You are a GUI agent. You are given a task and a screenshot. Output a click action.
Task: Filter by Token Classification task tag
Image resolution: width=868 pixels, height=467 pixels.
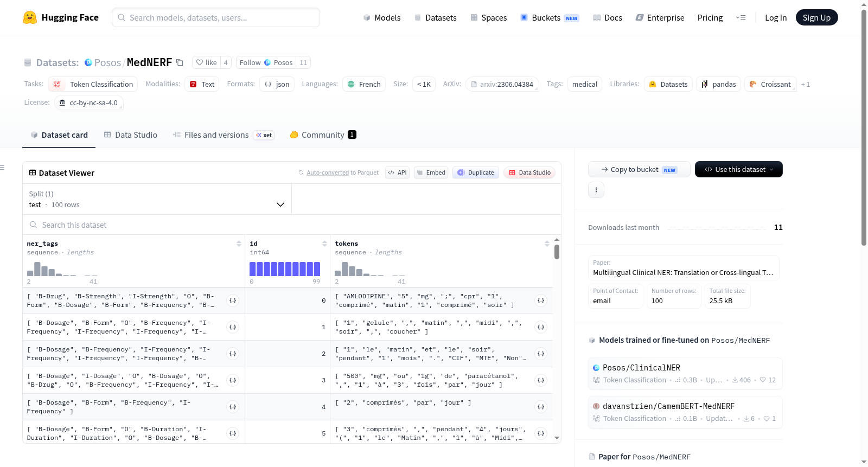pyautogui.click(x=93, y=84)
